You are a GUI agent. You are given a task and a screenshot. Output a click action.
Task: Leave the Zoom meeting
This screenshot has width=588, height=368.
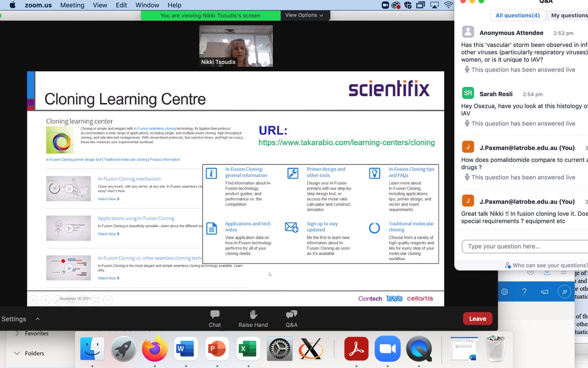click(x=477, y=318)
